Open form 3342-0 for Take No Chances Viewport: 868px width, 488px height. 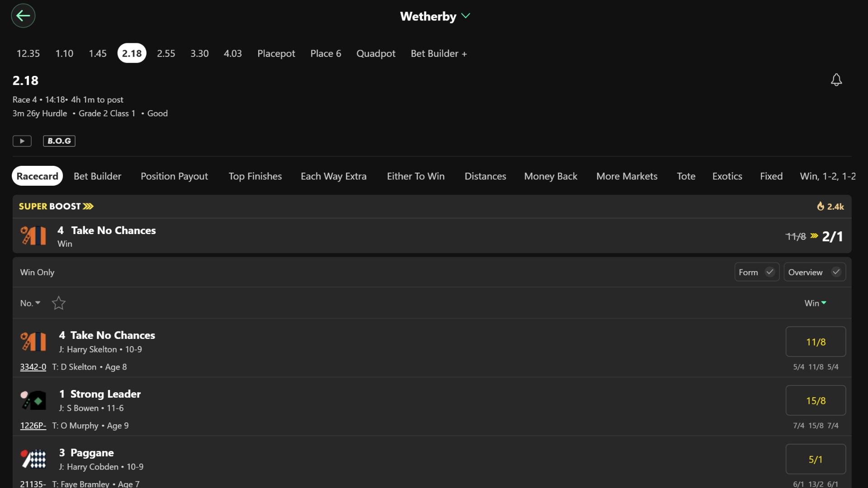click(33, 367)
